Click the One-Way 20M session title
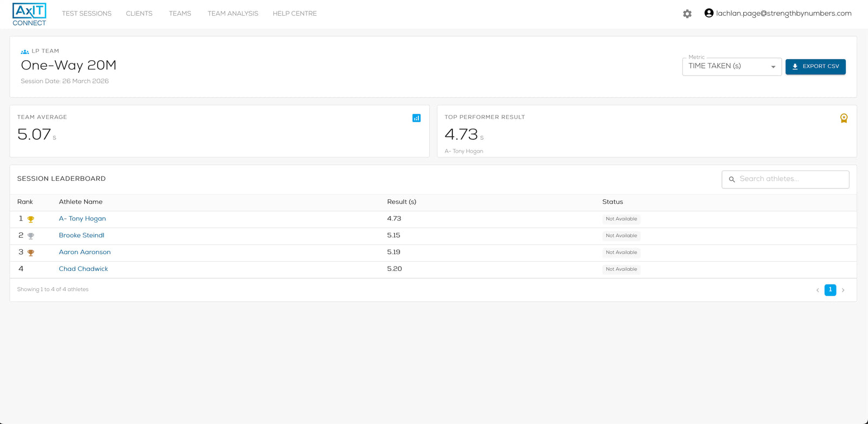Screen dimensions: 868x424 pyautogui.click(x=69, y=66)
